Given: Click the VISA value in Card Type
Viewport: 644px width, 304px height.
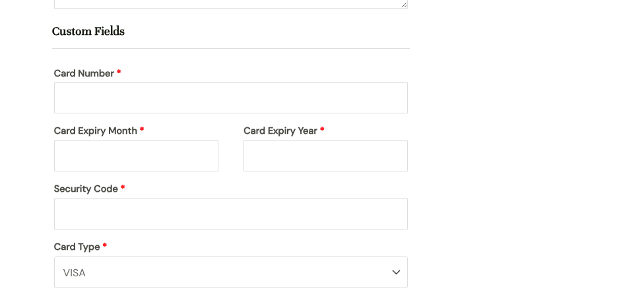Looking at the screenshot, I should (75, 273).
